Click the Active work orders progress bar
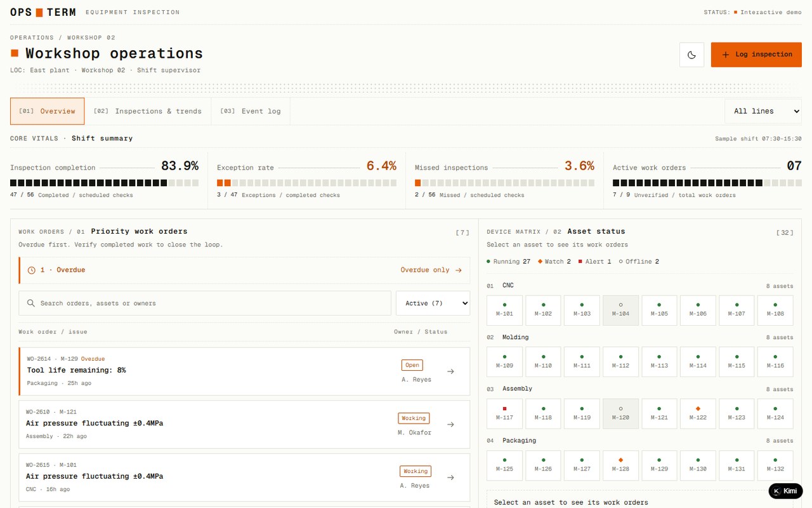Viewport: 812px width, 508px height. pyautogui.click(x=707, y=183)
